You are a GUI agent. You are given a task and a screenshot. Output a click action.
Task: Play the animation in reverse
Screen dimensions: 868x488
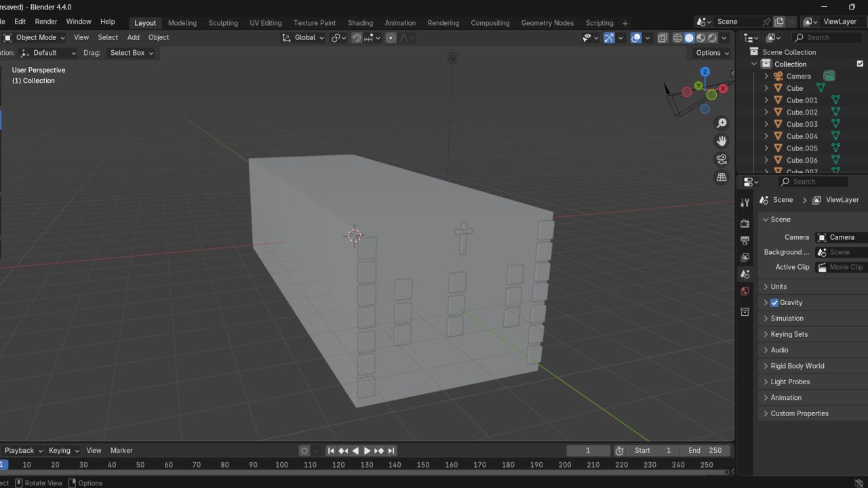[355, 451]
